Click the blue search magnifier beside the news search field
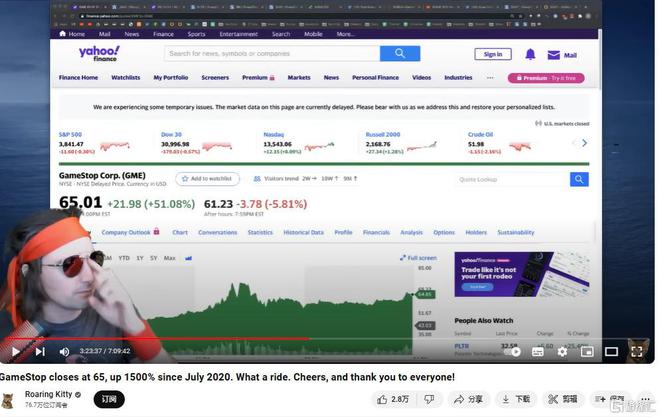The width and height of the screenshot is (660, 417). tap(400, 53)
